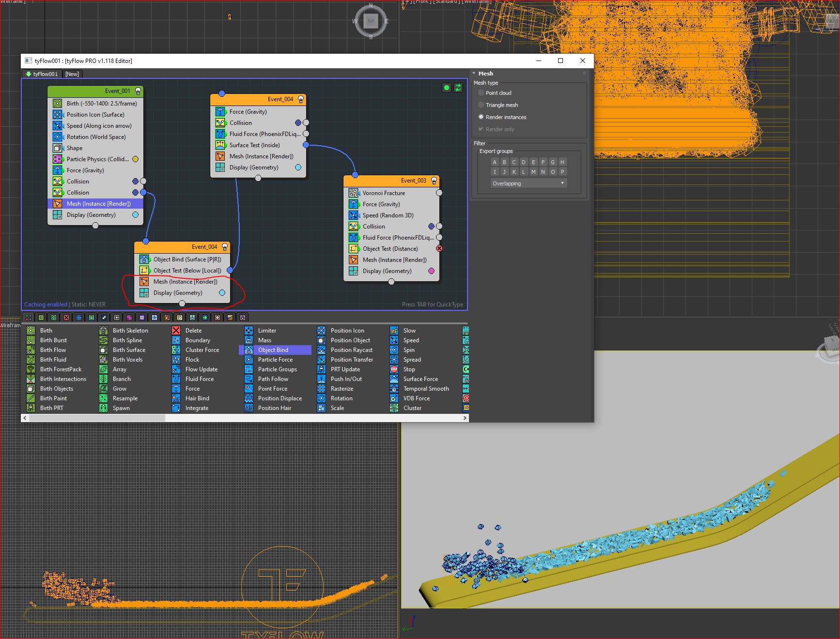Click the Fluid Force operator in the list
840x639 pixels.
pos(199,379)
